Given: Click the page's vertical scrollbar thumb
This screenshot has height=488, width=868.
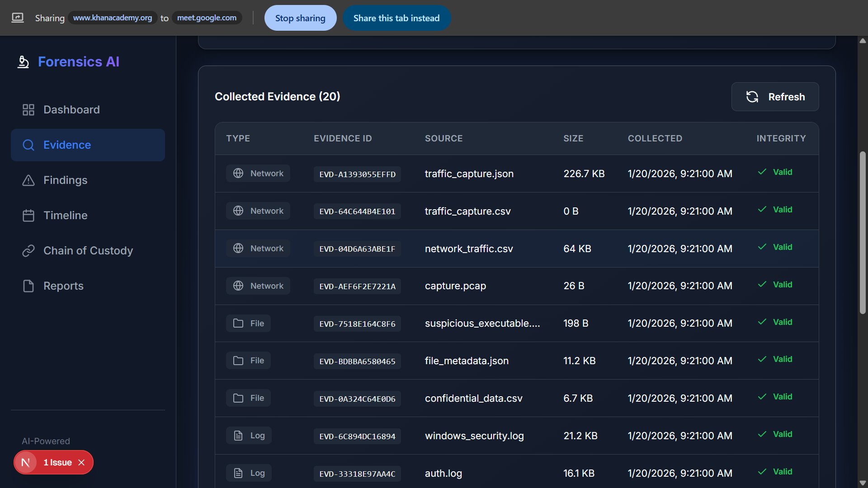Looking at the screenshot, I should click(863, 233).
